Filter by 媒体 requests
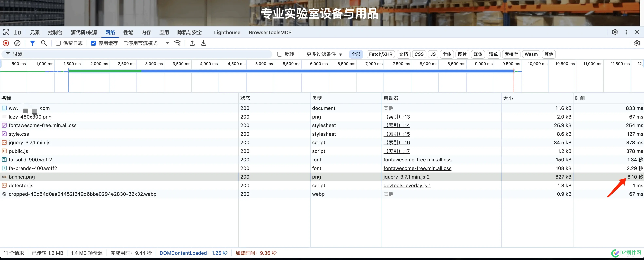The width and height of the screenshot is (644, 260). [478, 54]
